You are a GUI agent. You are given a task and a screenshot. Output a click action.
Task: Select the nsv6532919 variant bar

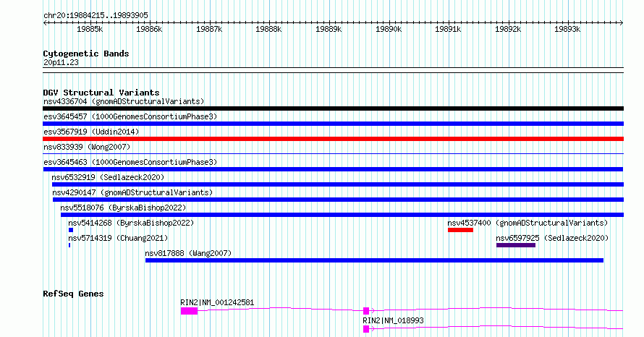[x=338, y=184]
